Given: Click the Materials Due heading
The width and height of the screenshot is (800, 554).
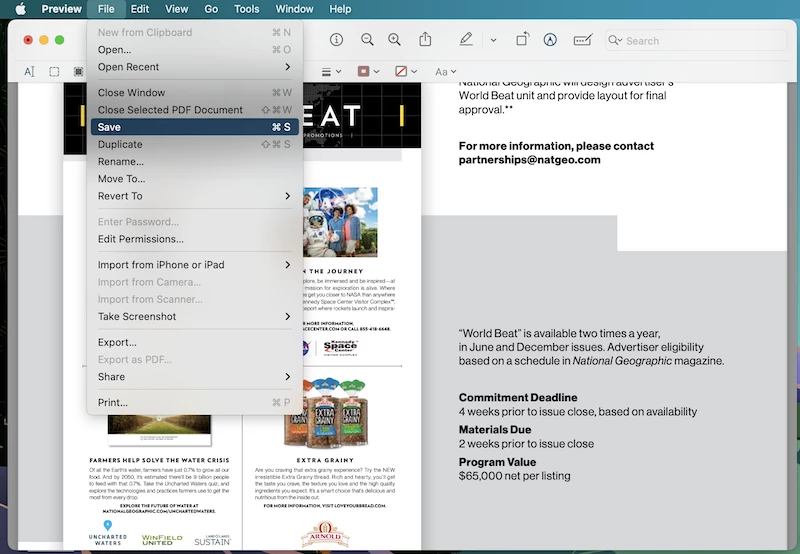Looking at the screenshot, I should (494, 430).
